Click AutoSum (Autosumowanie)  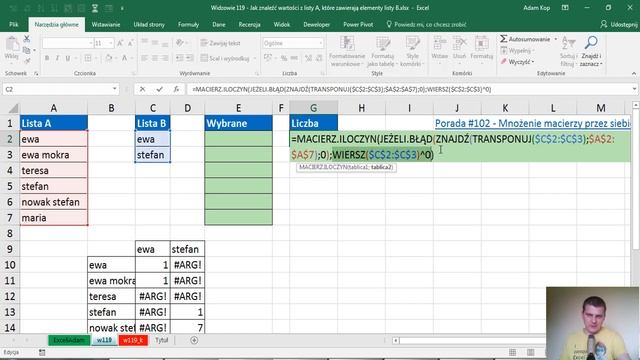(525, 39)
